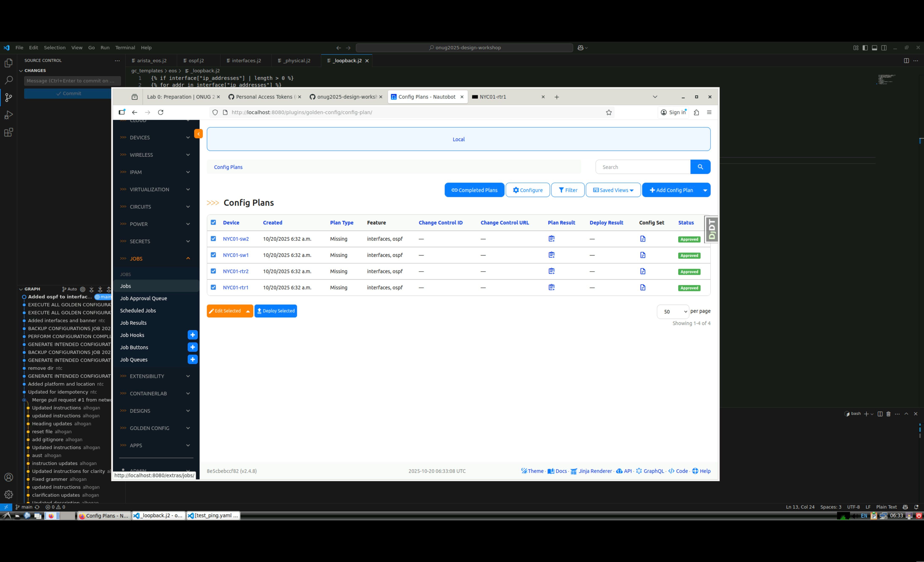Image resolution: width=924 pixels, height=562 pixels.
Task: Open Plan Result icon for NYC01-sw2
Action: tap(551, 239)
